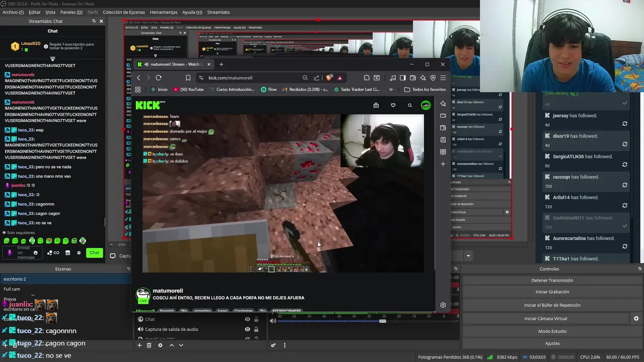
Task: Open audio mixer three-dot menu
Action: point(284,345)
